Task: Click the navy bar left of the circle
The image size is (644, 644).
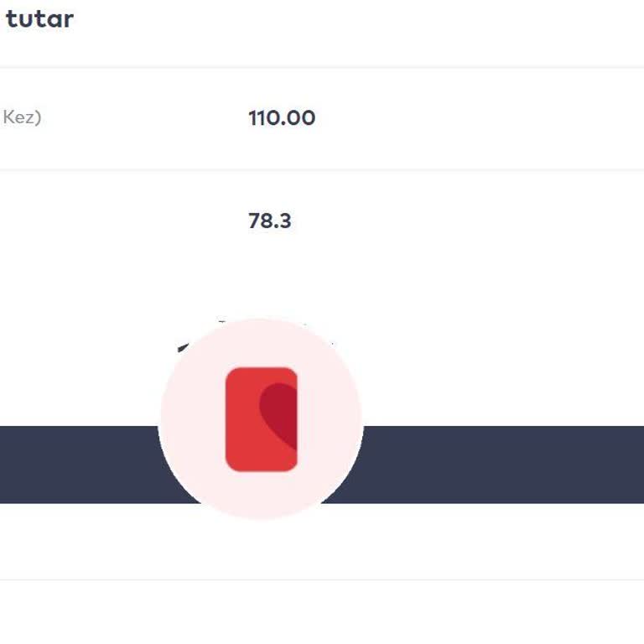Action: click(x=79, y=465)
